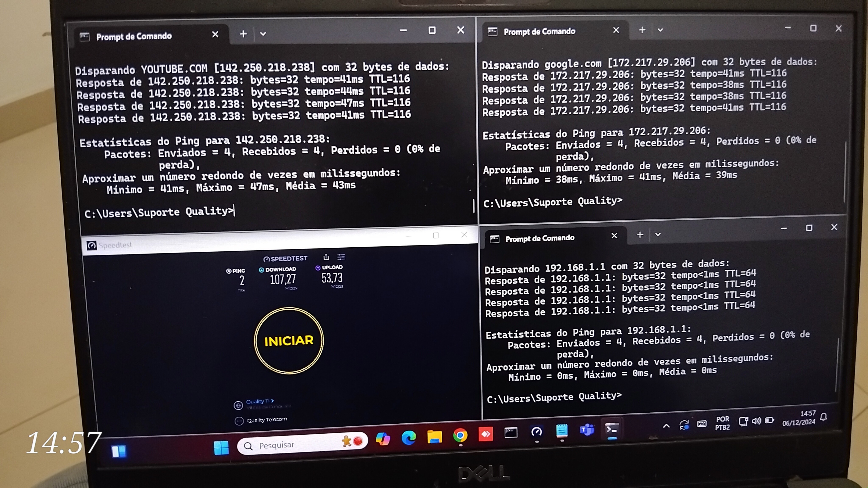Open Google Chrome from taskbar
This screenshot has height=488, width=868.
coord(460,435)
